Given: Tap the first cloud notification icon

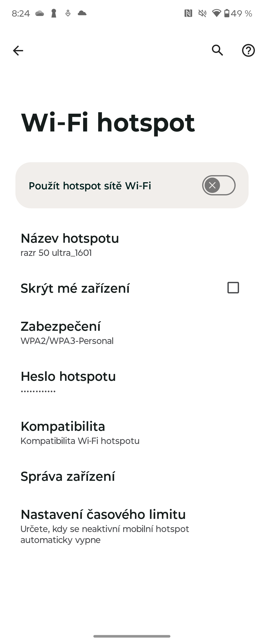Looking at the screenshot, I should (x=40, y=13).
